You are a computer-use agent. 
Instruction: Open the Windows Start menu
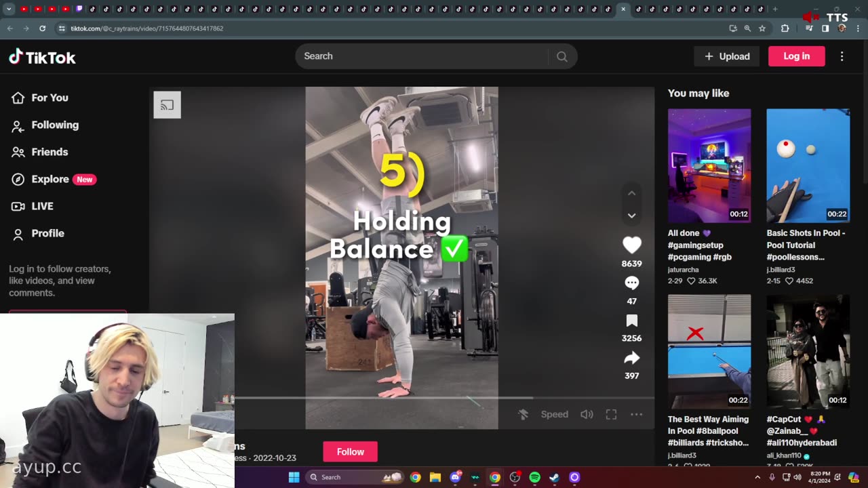click(294, 477)
